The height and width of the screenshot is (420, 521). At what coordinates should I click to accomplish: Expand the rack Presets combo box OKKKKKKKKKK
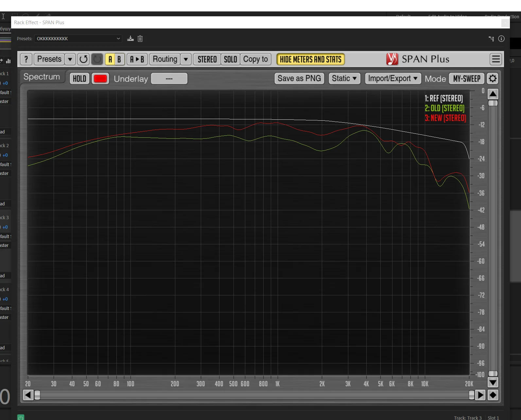(78, 39)
